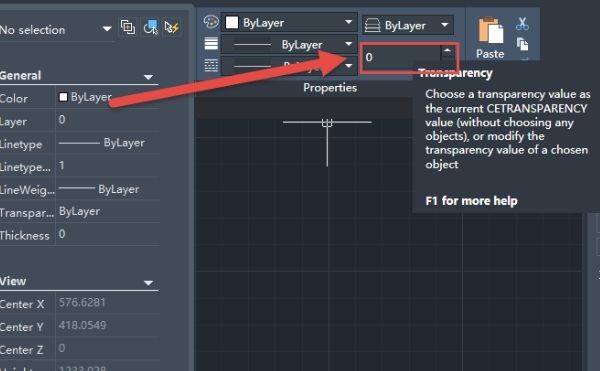600x371 pixels.
Task: Click the linetype icon in Properties ribbon
Action: (x=211, y=65)
